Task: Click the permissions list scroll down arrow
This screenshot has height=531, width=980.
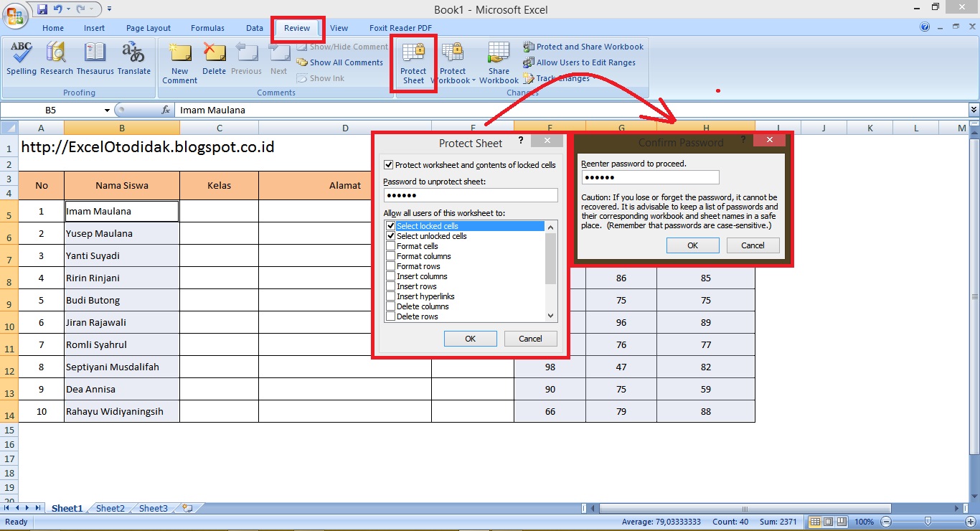Action: tap(551, 316)
